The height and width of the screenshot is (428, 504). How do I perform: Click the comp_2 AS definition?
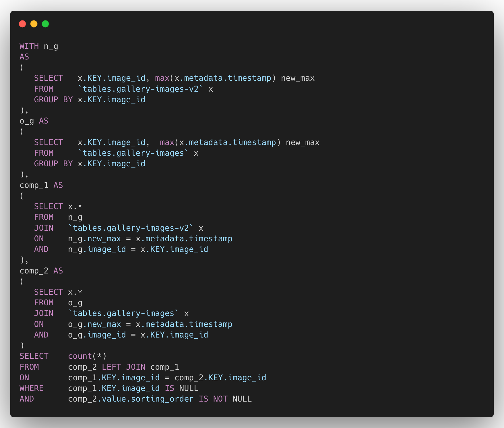click(x=41, y=271)
